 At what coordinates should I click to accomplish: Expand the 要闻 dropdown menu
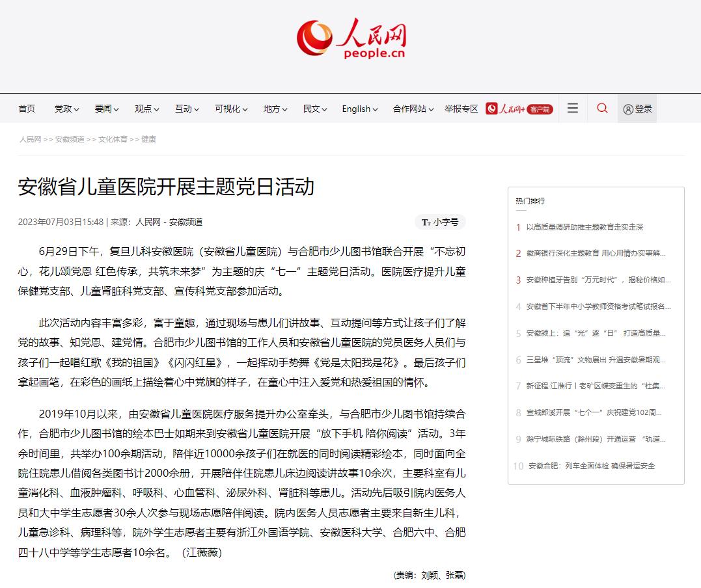point(106,109)
